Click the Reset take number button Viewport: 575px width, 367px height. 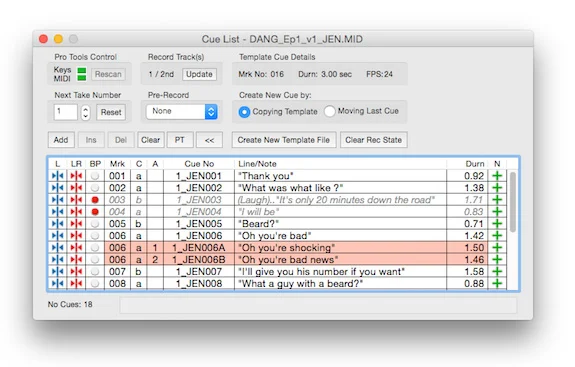(x=111, y=112)
